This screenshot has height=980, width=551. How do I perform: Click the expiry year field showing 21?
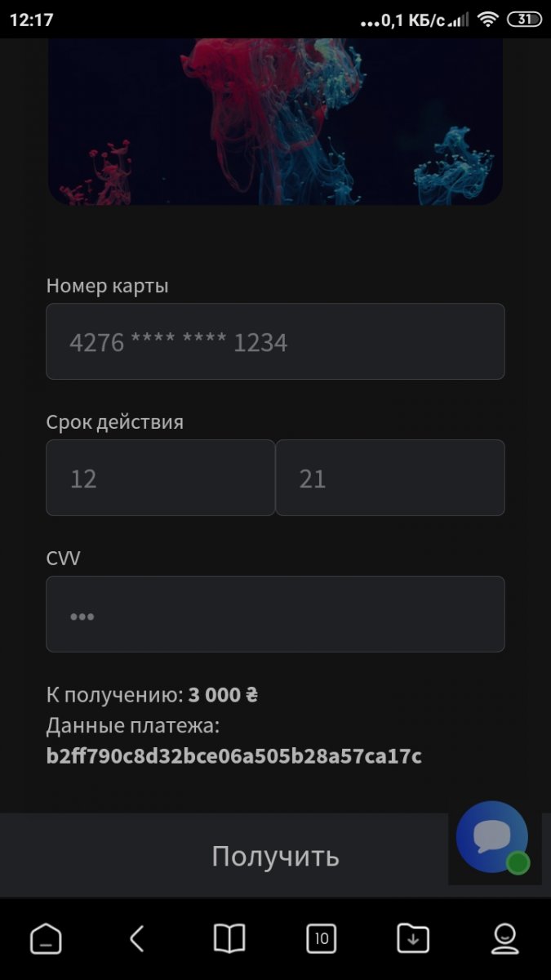(390, 478)
